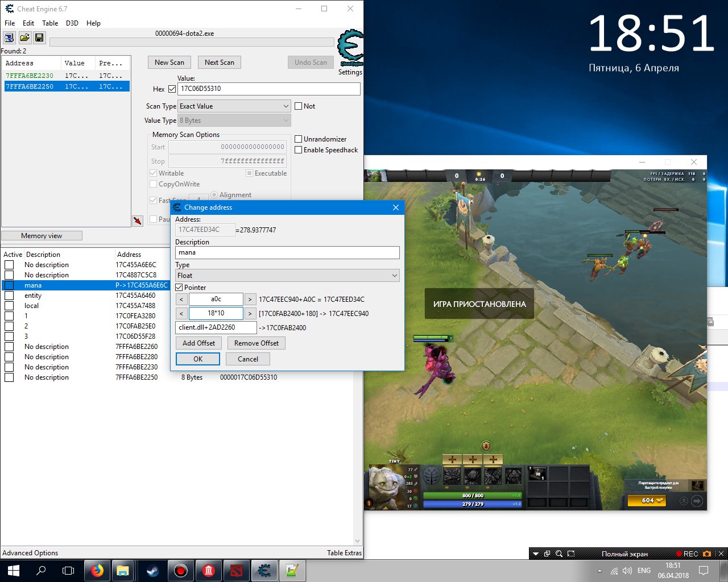
Task: Enable the Speedhack checkbox
Action: [x=298, y=150]
